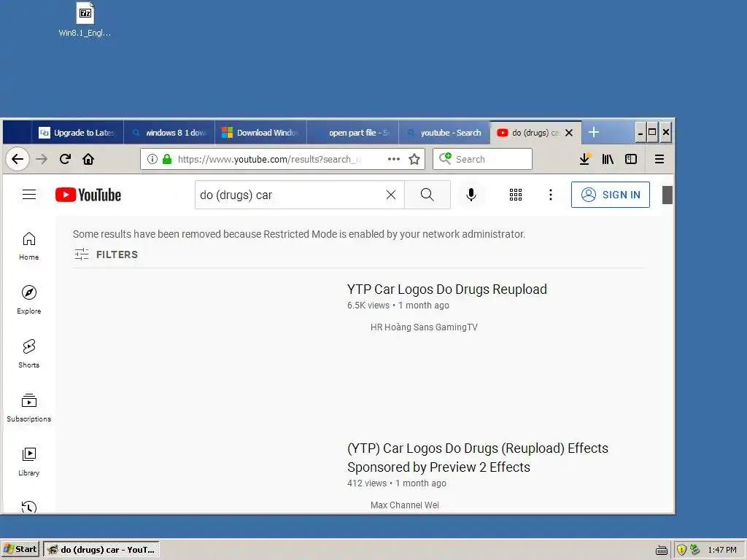747x560 pixels.
Task: Open Win8.1_Engl 7z file on desktop
Action: (x=85, y=20)
